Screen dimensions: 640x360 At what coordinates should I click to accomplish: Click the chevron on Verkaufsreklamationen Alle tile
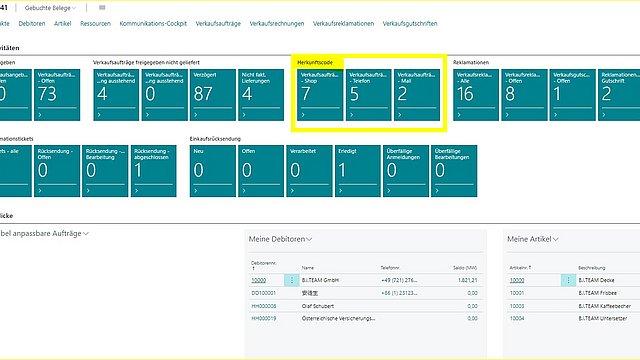(x=459, y=115)
